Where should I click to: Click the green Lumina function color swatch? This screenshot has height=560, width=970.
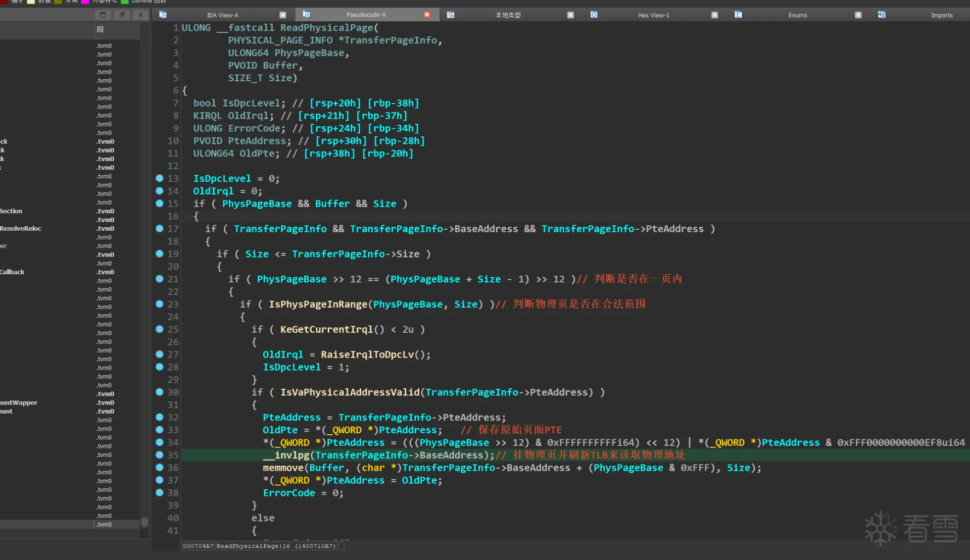(125, 2)
